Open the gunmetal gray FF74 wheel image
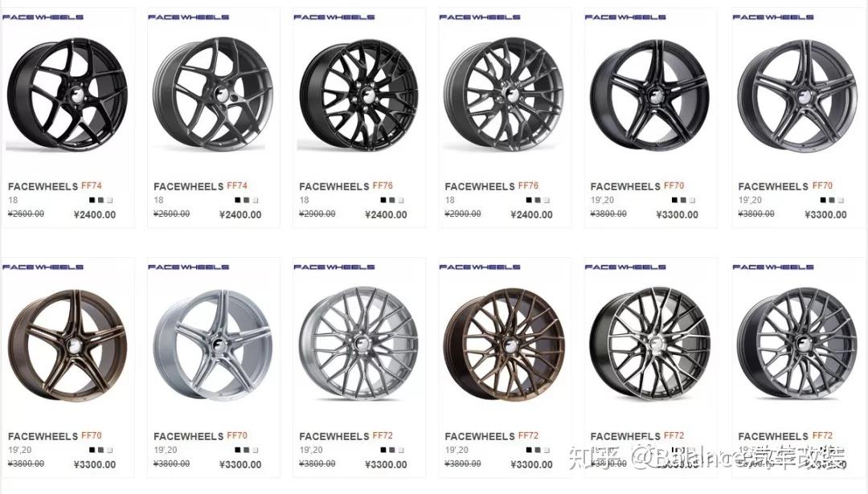This screenshot has width=868, height=494. (213, 95)
